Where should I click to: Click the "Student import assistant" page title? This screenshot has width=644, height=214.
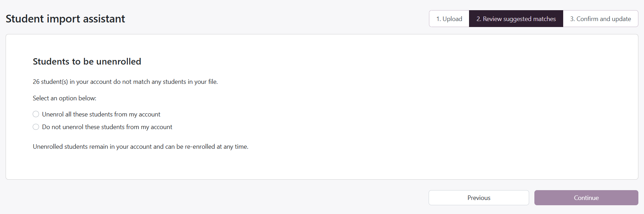[65, 19]
